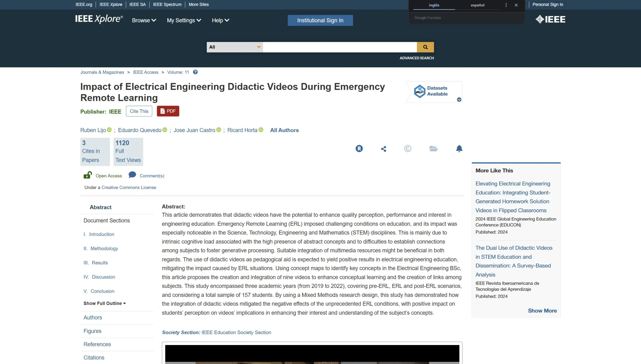Click the alerts bell icon
Screen dimensions: 641x364
(x=459, y=149)
